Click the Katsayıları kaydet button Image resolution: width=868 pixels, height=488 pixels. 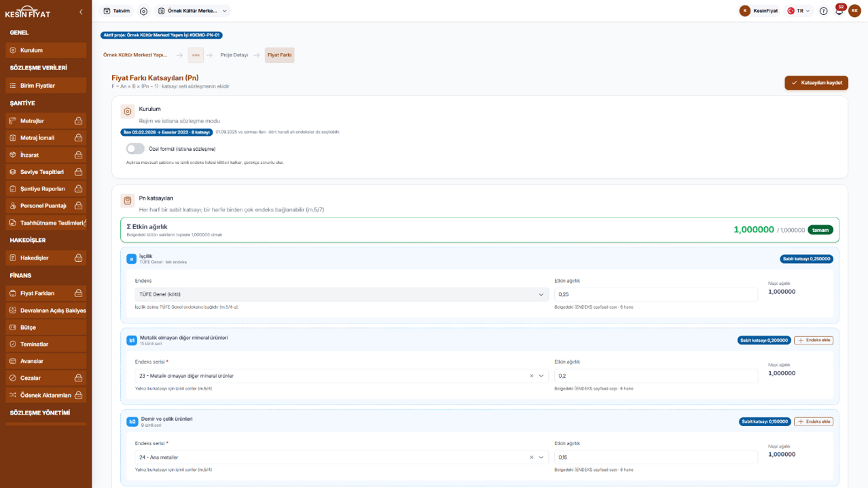click(x=816, y=83)
